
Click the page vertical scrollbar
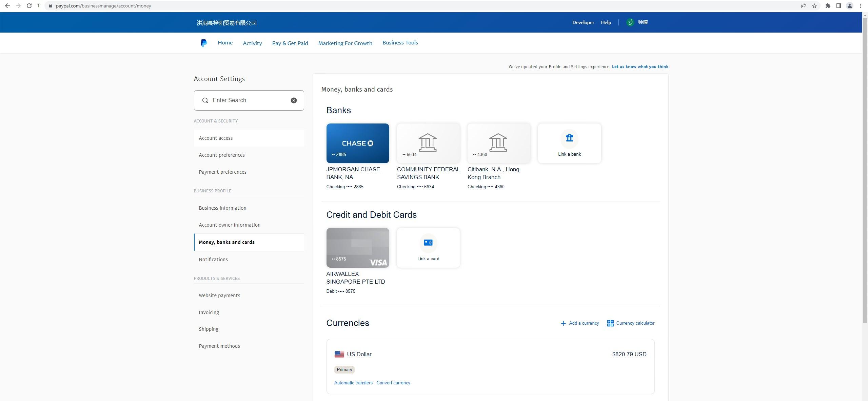865,170
